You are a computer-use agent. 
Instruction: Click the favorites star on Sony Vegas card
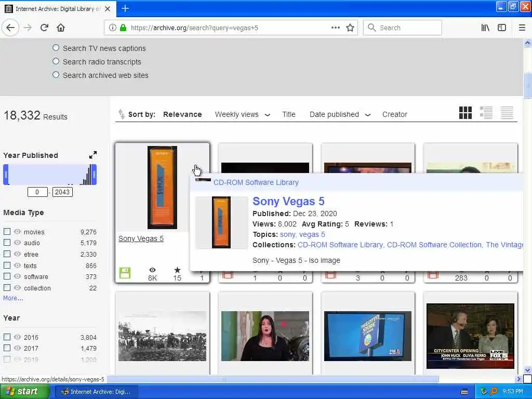[x=177, y=270]
